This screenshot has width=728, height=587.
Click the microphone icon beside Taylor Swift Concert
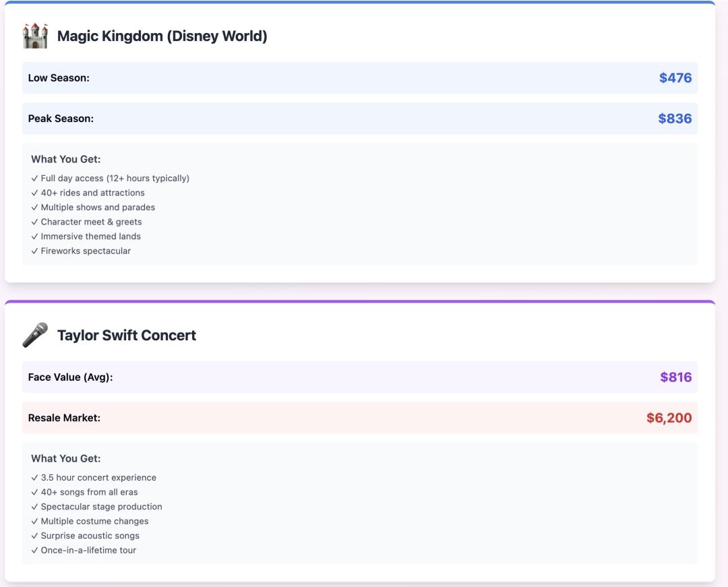35,335
